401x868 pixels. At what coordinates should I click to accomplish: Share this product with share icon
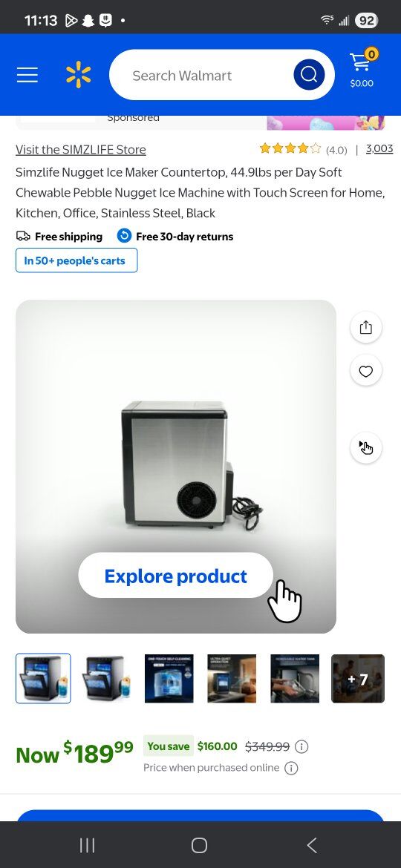click(x=366, y=327)
